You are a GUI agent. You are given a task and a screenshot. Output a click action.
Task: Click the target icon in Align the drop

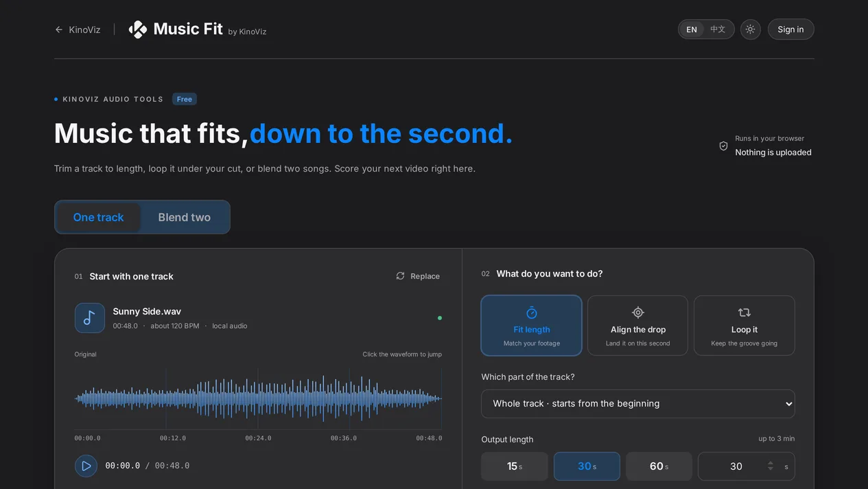(x=638, y=312)
